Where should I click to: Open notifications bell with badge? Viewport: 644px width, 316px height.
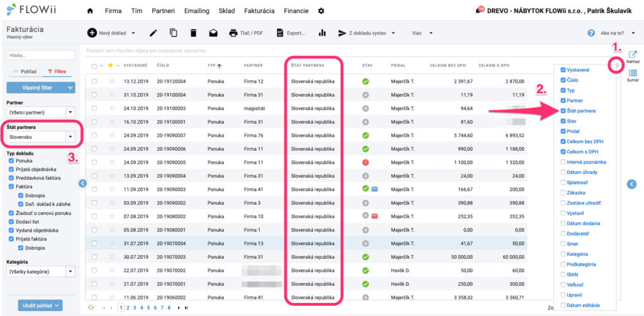[480, 9]
